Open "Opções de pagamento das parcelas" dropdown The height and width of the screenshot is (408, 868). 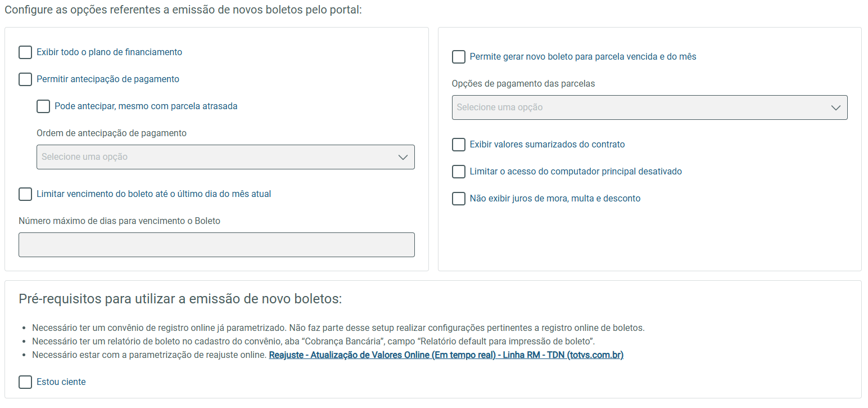point(649,107)
